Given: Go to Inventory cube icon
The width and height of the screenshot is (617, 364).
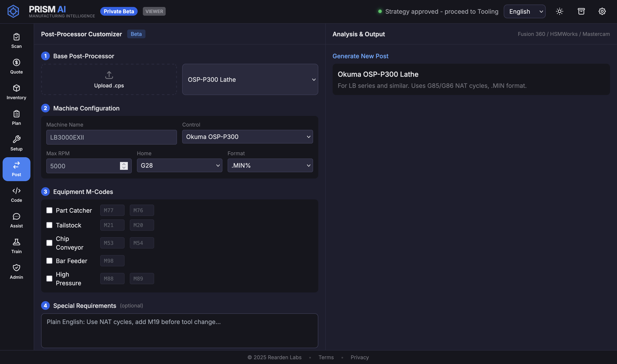Looking at the screenshot, I should (17, 92).
